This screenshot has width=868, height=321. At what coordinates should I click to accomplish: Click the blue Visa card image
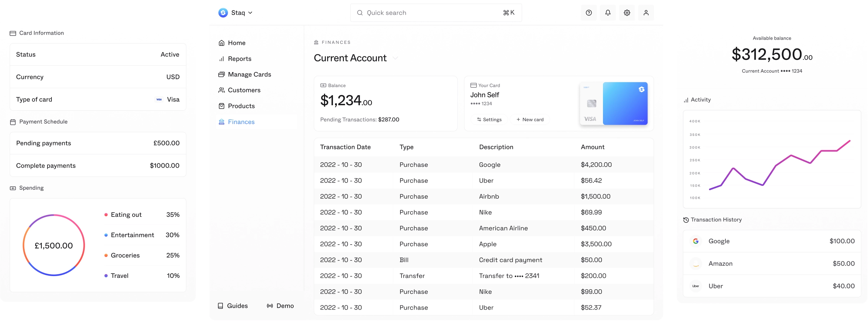pos(625,103)
